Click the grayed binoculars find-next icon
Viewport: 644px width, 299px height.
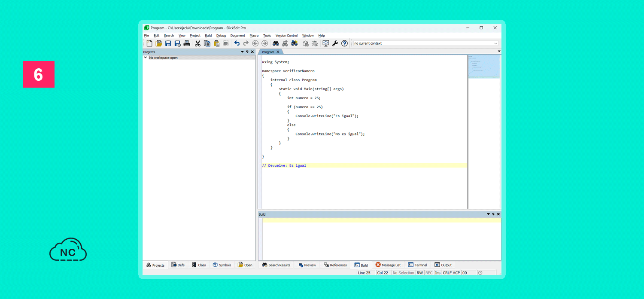click(285, 43)
